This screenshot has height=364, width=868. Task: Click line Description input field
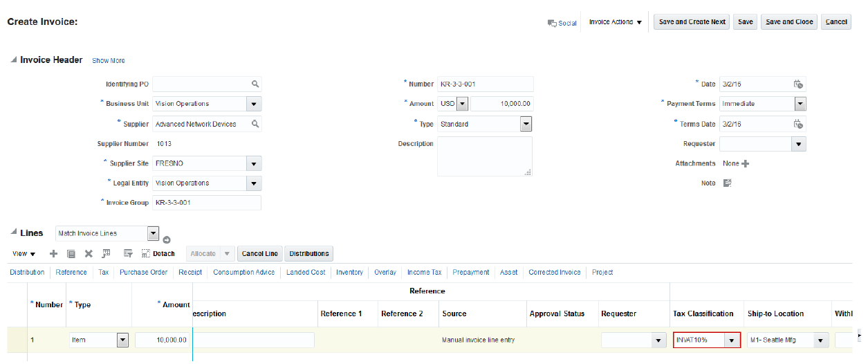coord(254,340)
